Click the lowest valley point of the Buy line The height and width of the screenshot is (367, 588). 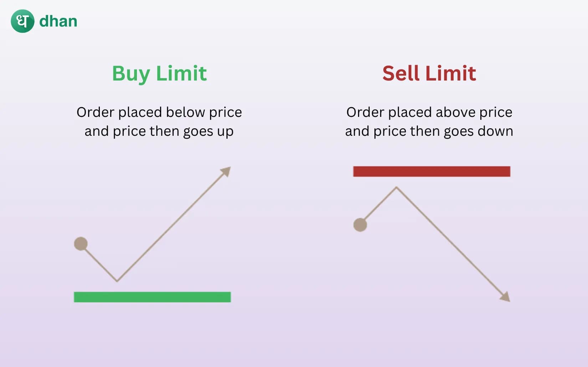[x=117, y=281]
